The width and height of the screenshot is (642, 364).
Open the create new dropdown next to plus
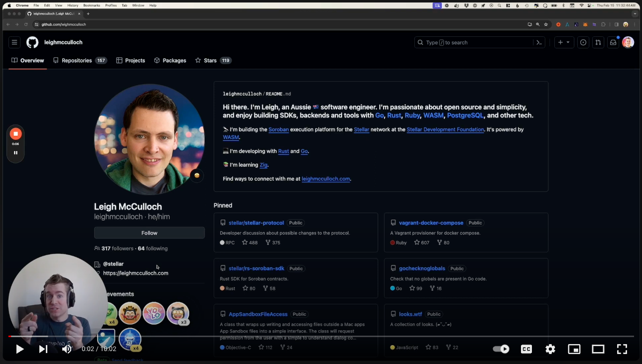point(564,42)
